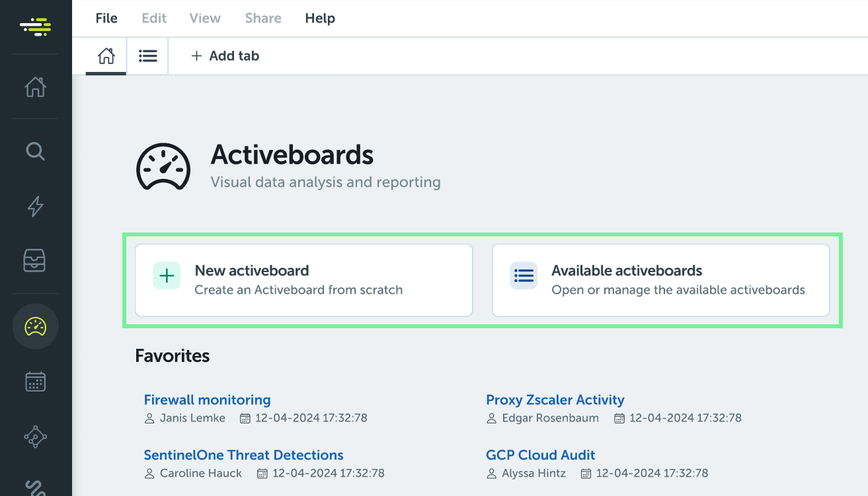Click the lightning bolt sidebar icon

point(36,207)
